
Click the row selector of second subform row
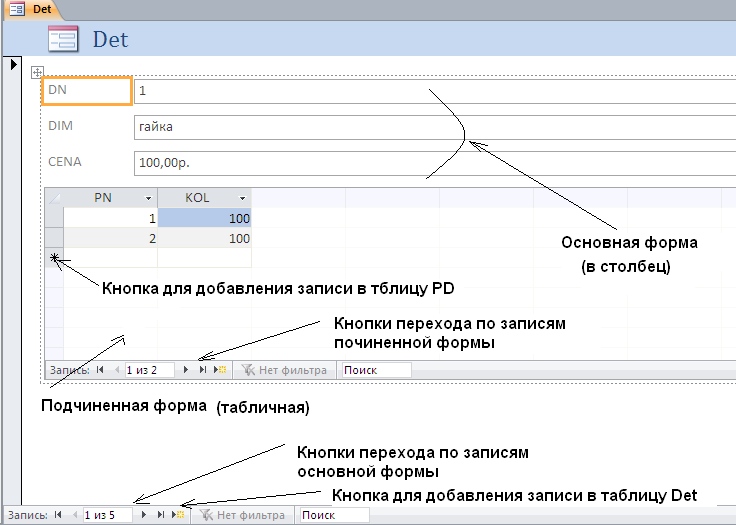tap(54, 238)
